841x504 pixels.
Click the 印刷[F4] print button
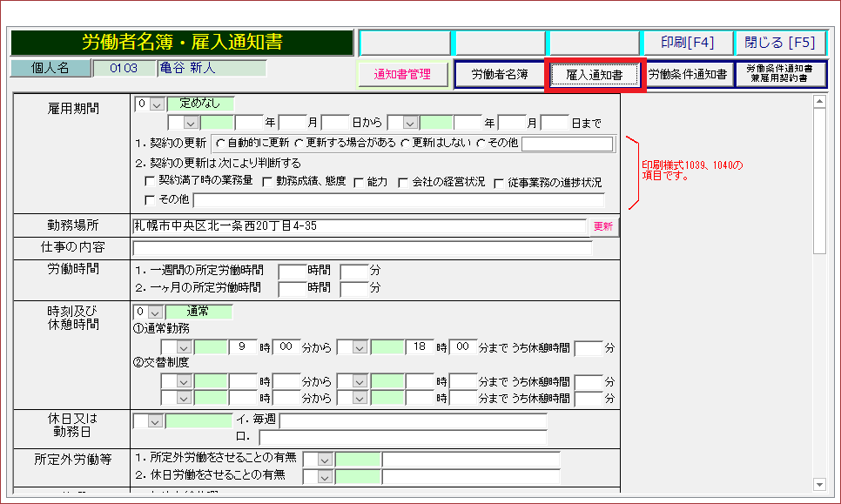pyautogui.click(x=687, y=43)
